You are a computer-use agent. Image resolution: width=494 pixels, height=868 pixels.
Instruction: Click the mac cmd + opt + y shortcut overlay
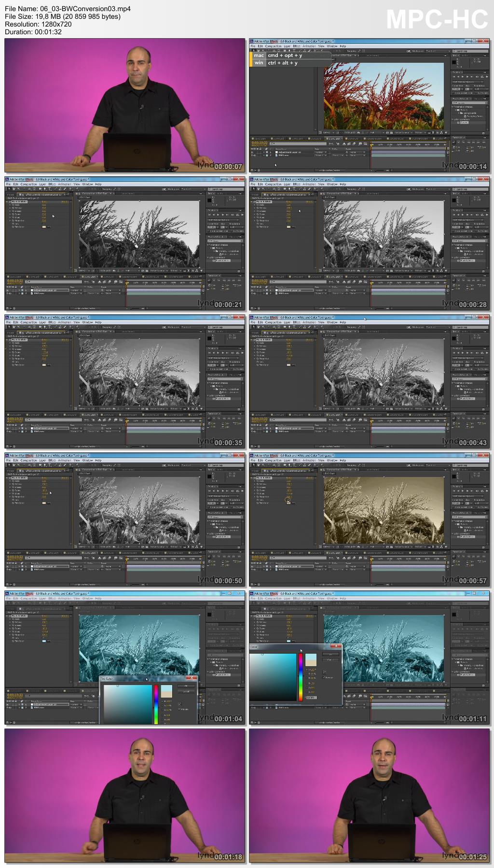coord(291,56)
